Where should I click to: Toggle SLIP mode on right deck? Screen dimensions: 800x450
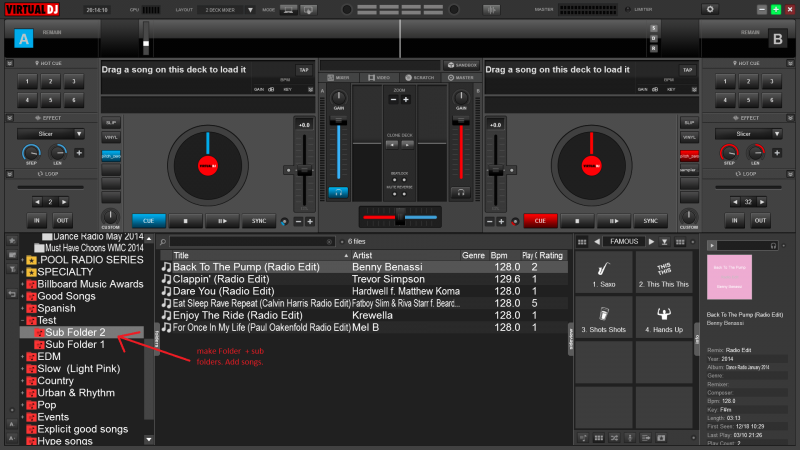tap(689, 122)
